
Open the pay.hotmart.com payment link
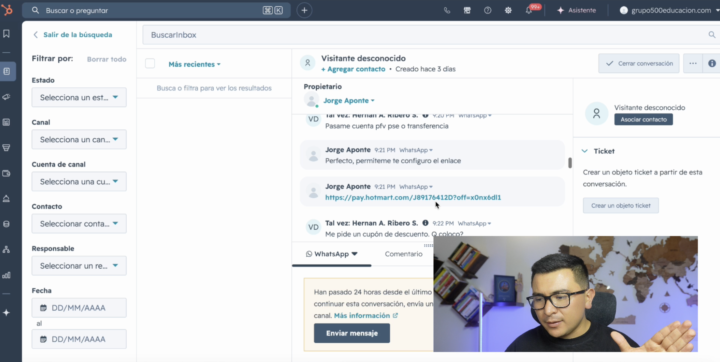(x=413, y=198)
